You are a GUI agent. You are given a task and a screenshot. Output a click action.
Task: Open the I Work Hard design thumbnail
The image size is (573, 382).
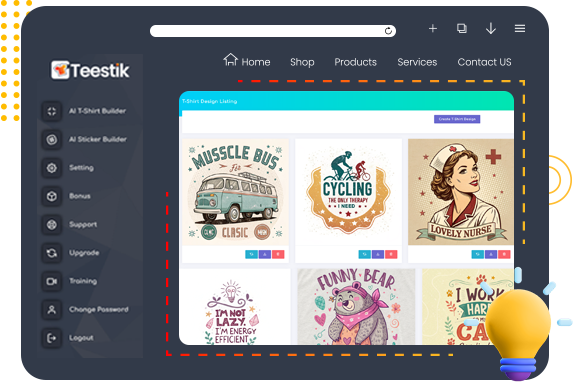coord(468,307)
